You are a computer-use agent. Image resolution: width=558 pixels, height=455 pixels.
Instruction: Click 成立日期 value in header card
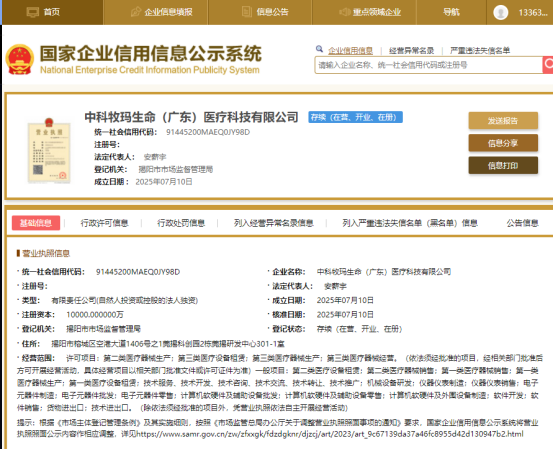coord(164,182)
